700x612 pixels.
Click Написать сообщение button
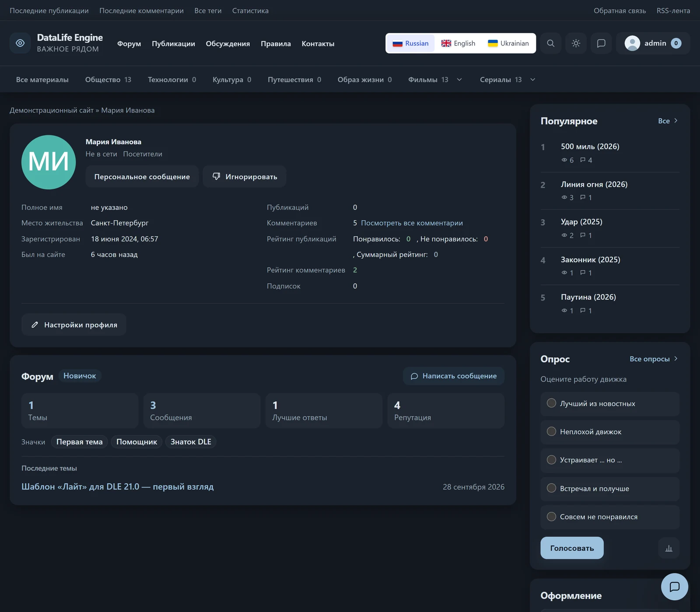click(x=454, y=376)
